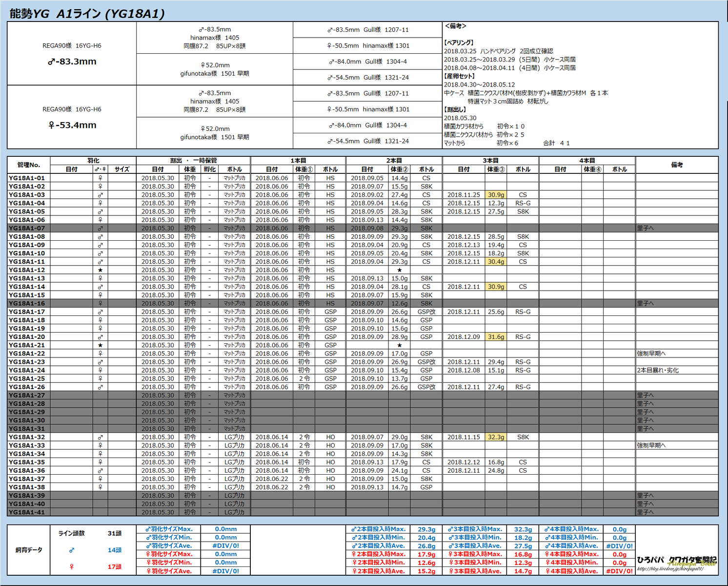Click the '割出 ・ 一時保管' group header
728x586 pixels.
pos(193,160)
